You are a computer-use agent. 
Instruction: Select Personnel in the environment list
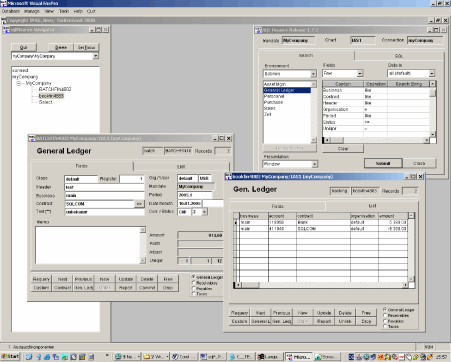coord(287,96)
